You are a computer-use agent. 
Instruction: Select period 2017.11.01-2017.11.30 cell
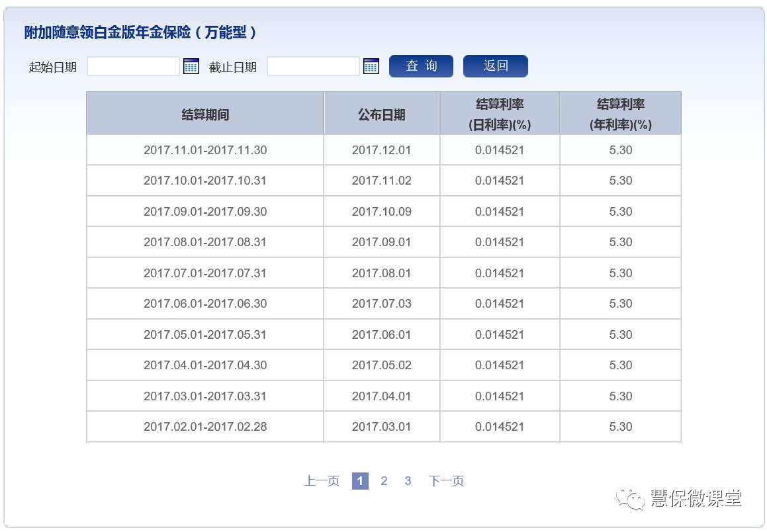click(205, 150)
